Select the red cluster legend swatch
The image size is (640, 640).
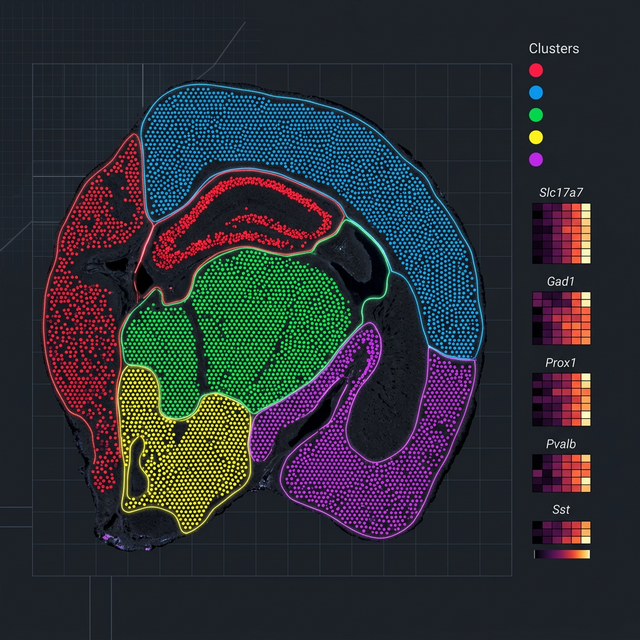point(536,70)
